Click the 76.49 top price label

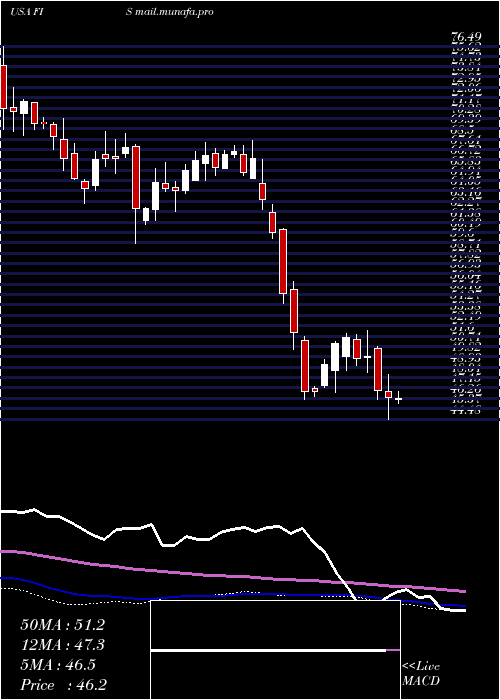(x=467, y=38)
